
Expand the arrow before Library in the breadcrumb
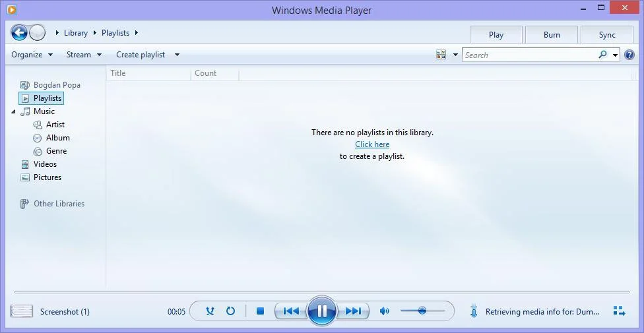point(57,33)
